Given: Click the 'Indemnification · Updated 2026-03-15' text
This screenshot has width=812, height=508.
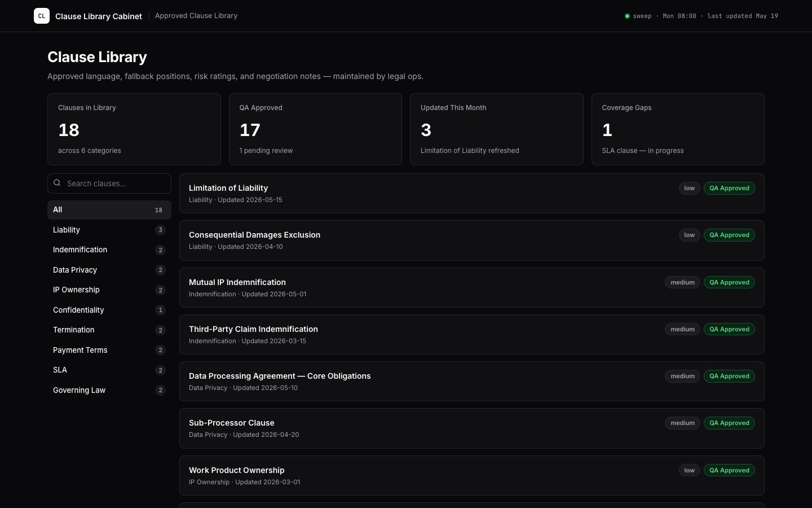Looking at the screenshot, I should click(248, 341).
